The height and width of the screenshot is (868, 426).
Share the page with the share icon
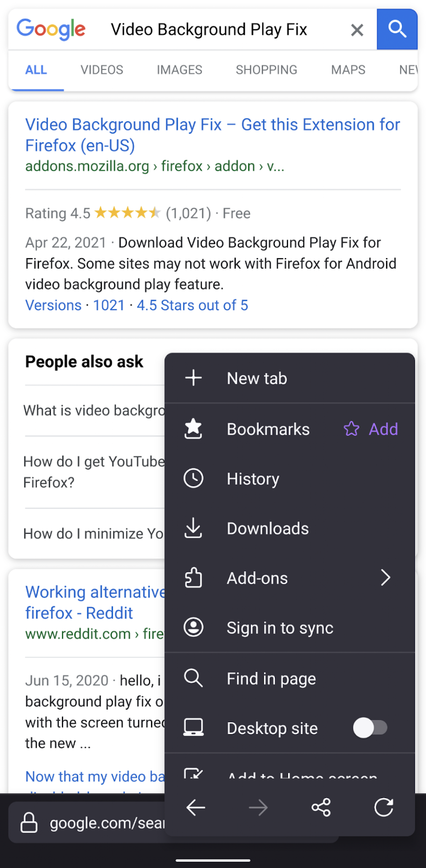321,808
